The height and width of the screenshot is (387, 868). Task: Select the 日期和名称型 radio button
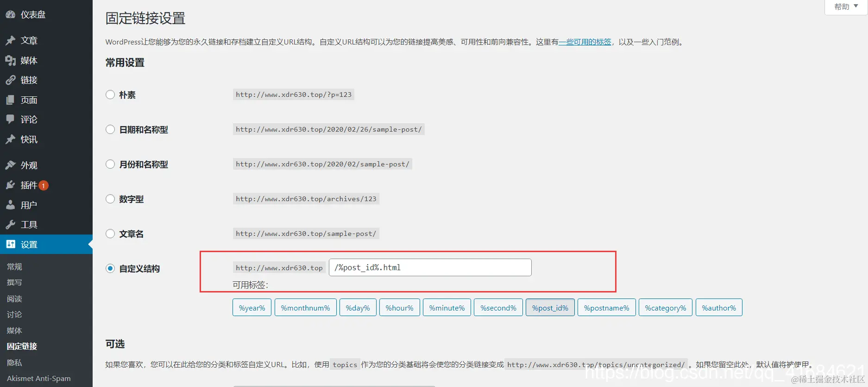(110, 129)
